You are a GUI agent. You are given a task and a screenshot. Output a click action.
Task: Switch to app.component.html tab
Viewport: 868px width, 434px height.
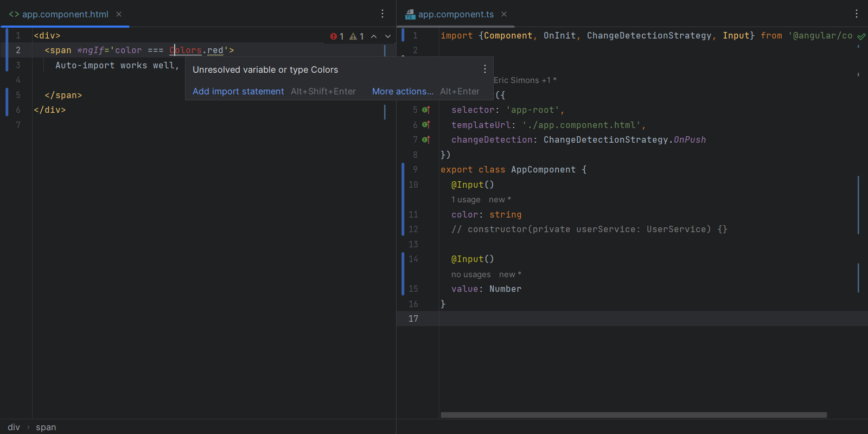pyautogui.click(x=65, y=14)
